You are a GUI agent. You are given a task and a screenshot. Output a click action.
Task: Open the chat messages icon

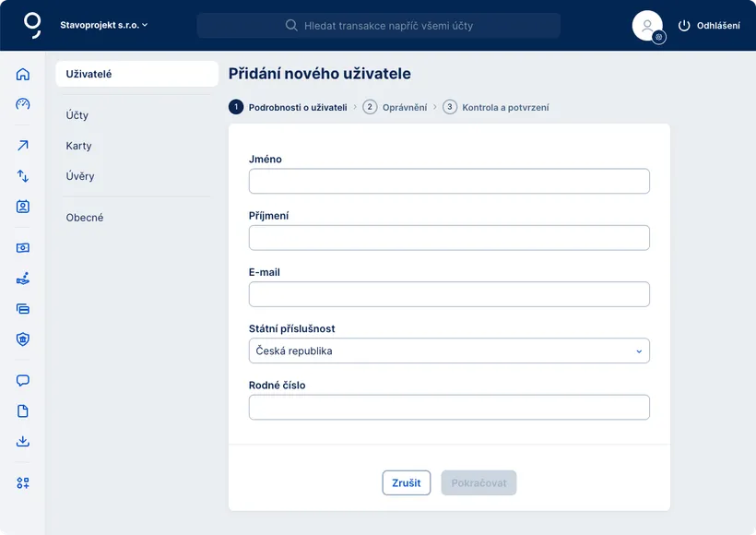tap(23, 380)
